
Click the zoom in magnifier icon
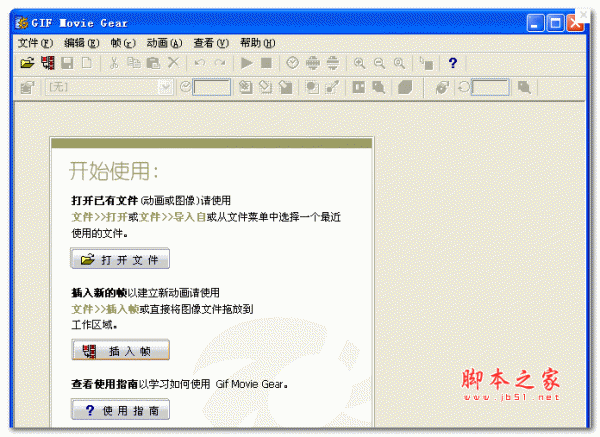359,63
